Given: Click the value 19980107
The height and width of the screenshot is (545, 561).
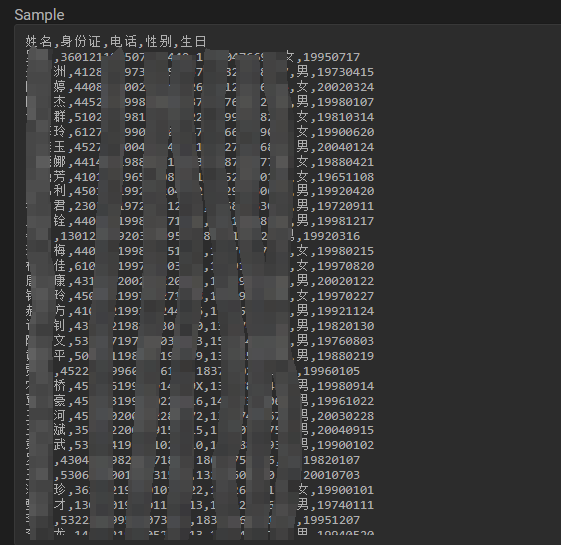Looking at the screenshot, I should 346,102.
